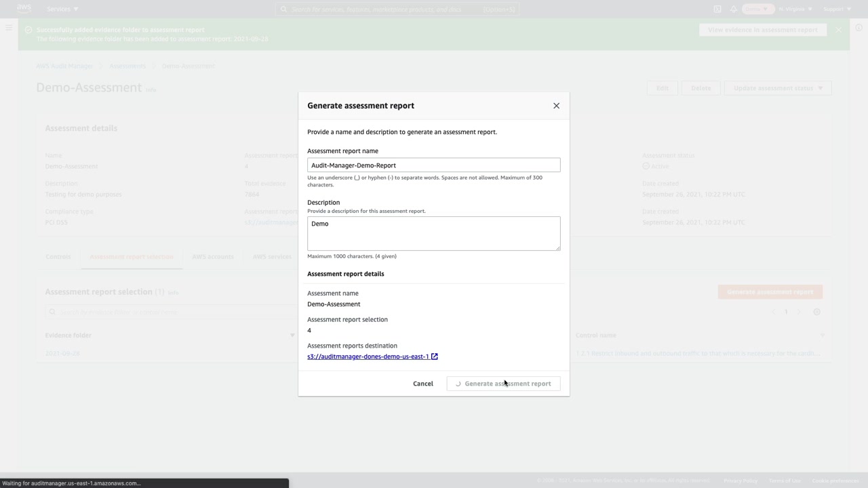
Task: Click the AWS logo in the header
Action: pos(24,9)
